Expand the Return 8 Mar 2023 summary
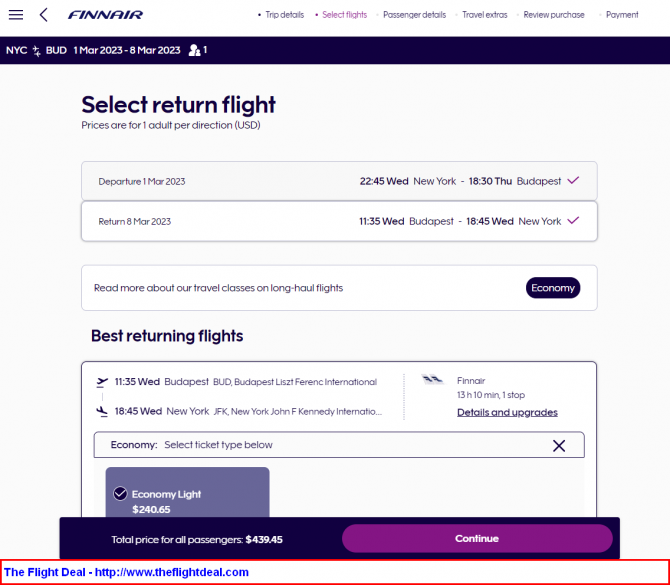The height and width of the screenshot is (585, 670). coord(339,221)
